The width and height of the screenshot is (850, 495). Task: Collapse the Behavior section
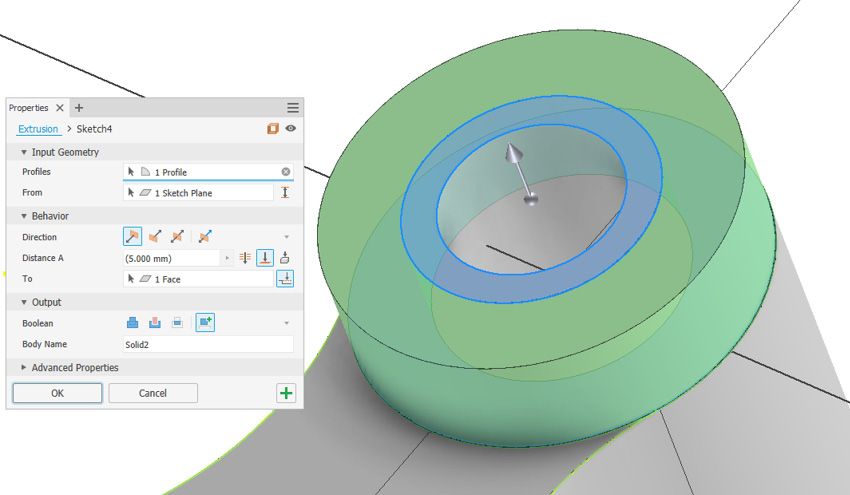pyautogui.click(x=24, y=216)
